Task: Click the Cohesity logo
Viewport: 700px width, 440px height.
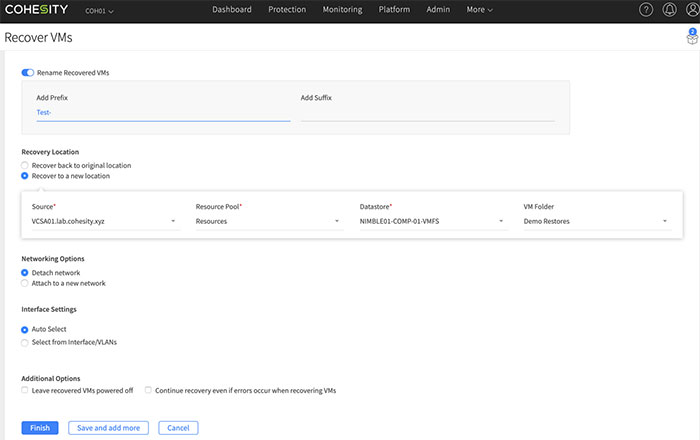Action: (x=38, y=10)
